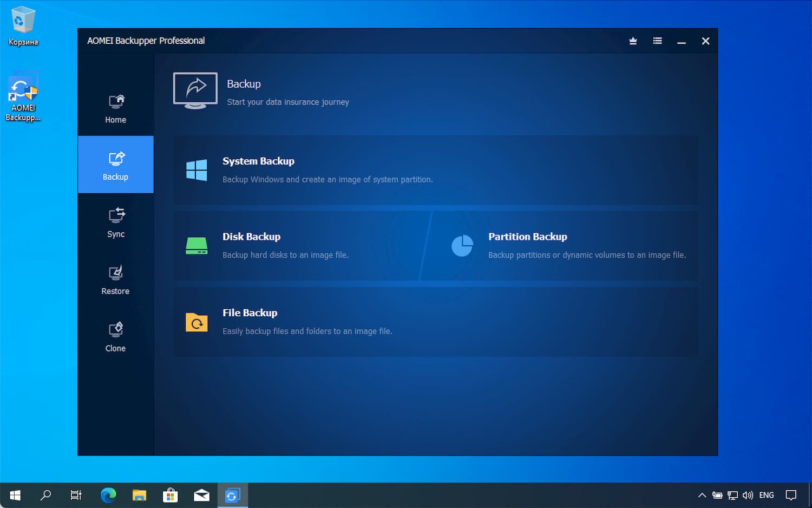This screenshot has height=508, width=812.
Task: Click 'Backup hard disks to an image file' text
Action: tap(285, 255)
